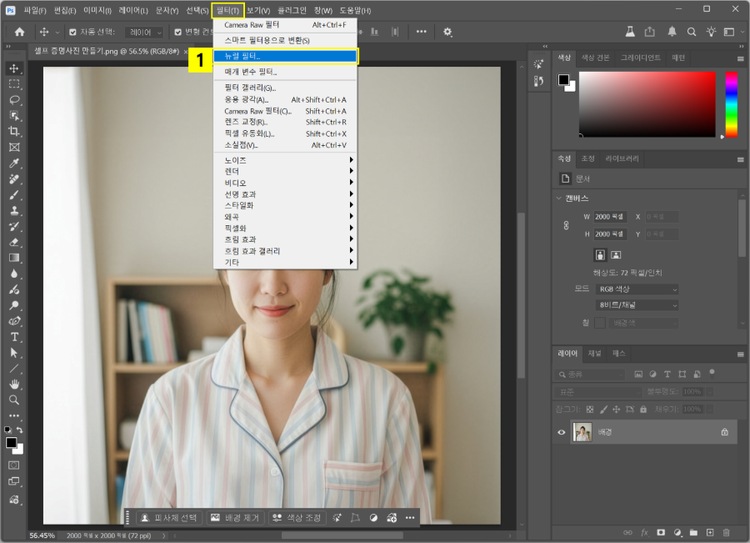Add layer mask icon in Layers panel
The width and height of the screenshot is (750, 543).
click(661, 532)
